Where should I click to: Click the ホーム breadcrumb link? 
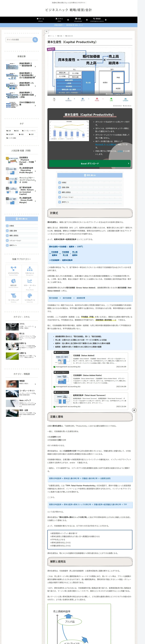(52, 36)
